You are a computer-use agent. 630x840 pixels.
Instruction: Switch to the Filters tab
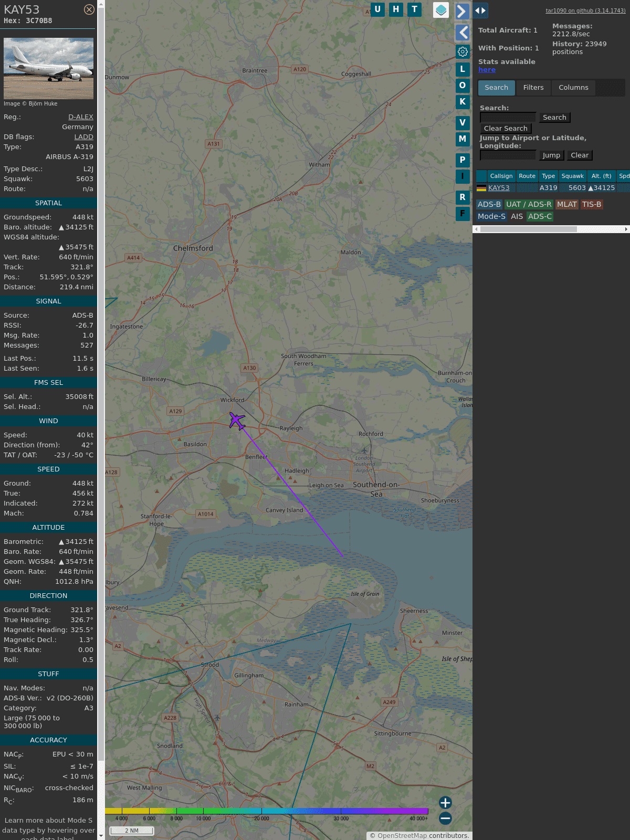click(x=533, y=88)
